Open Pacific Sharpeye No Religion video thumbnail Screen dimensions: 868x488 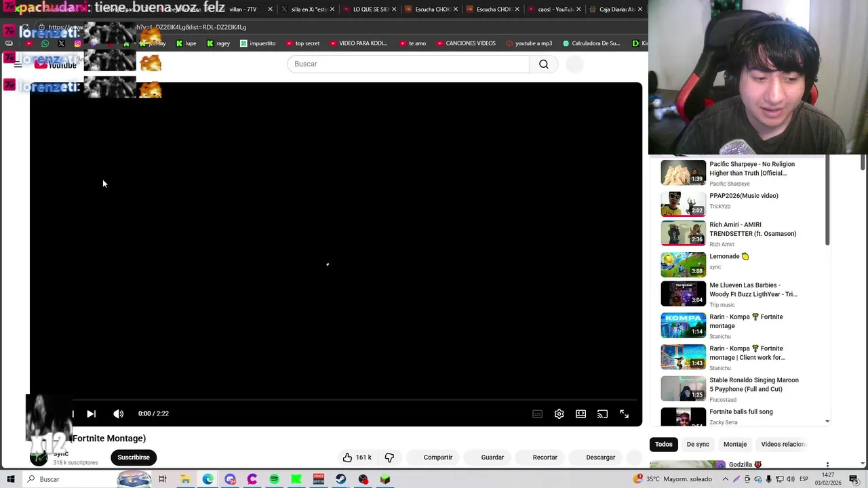coord(684,172)
